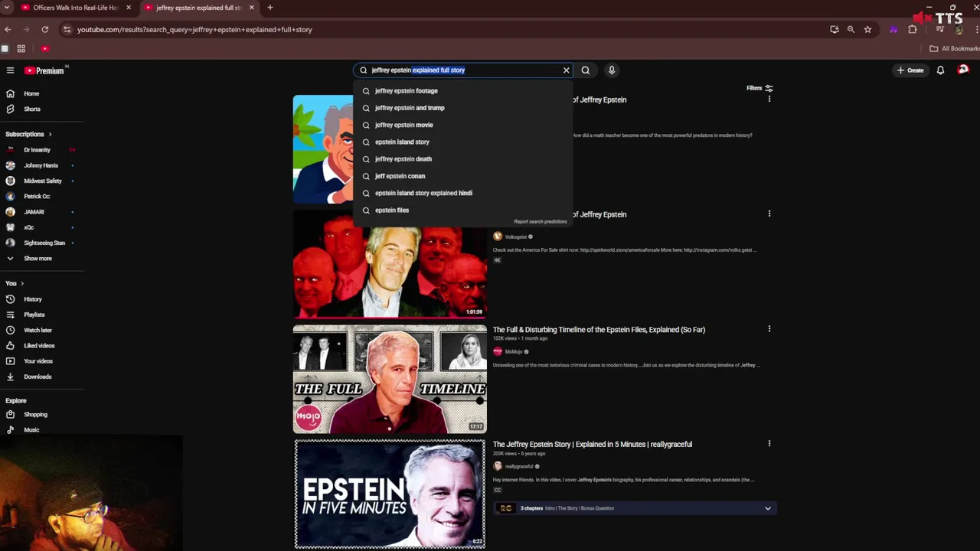
Task: Open the notifications bell
Action: click(x=940, y=70)
